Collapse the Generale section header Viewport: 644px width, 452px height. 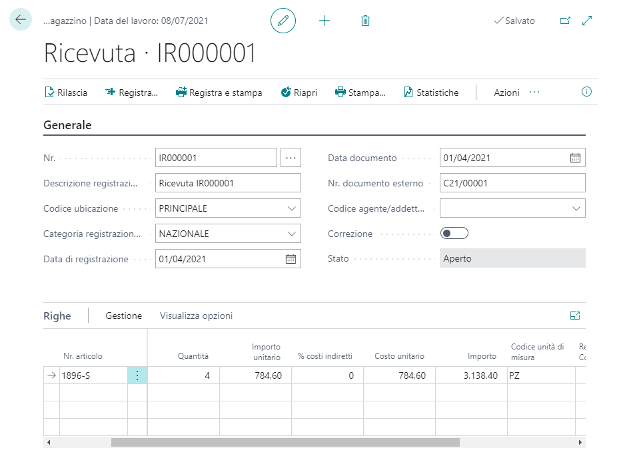pyautogui.click(x=67, y=125)
